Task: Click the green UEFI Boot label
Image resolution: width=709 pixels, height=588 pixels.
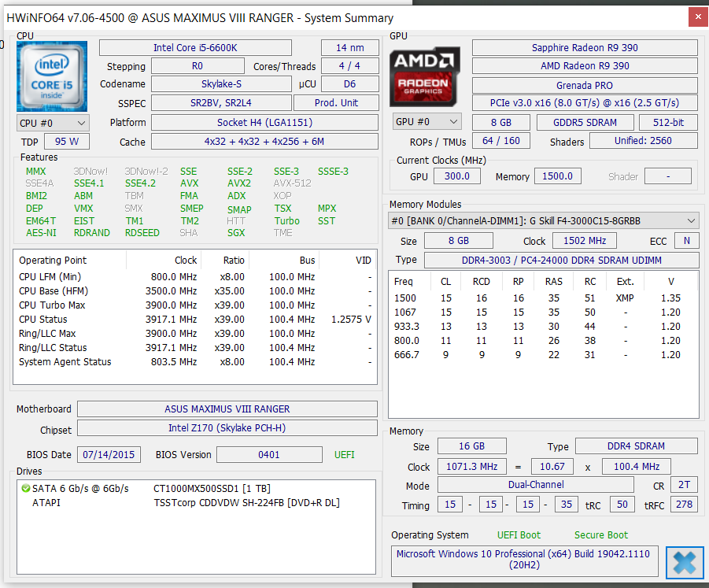Action: 519,535
